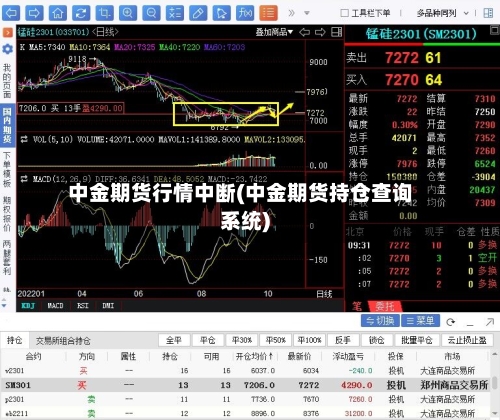This screenshot has height=420, width=500.
Task: Select the 持仓 positions tab
Action: tap(14, 340)
